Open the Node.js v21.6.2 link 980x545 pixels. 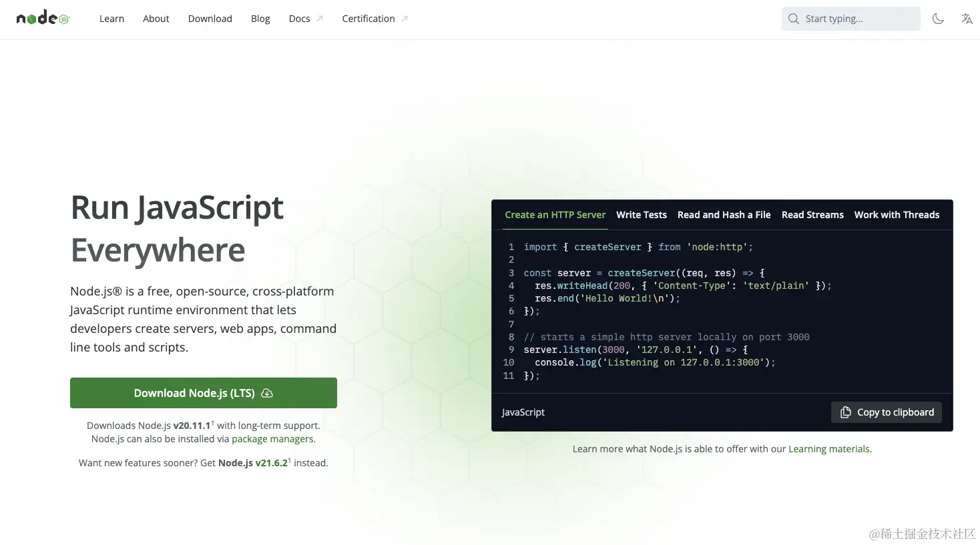pos(253,463)
